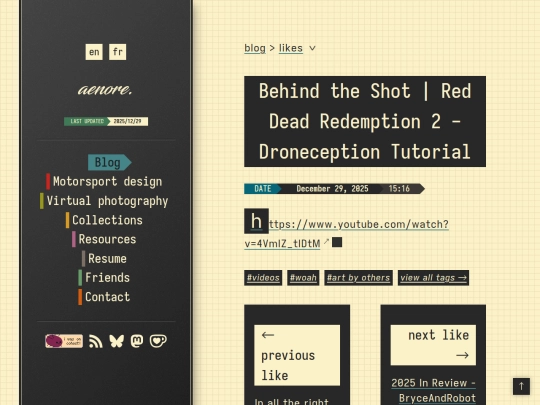540x405 pixels.
Task: Open the Blog menu item
Action: click(109, 163)
